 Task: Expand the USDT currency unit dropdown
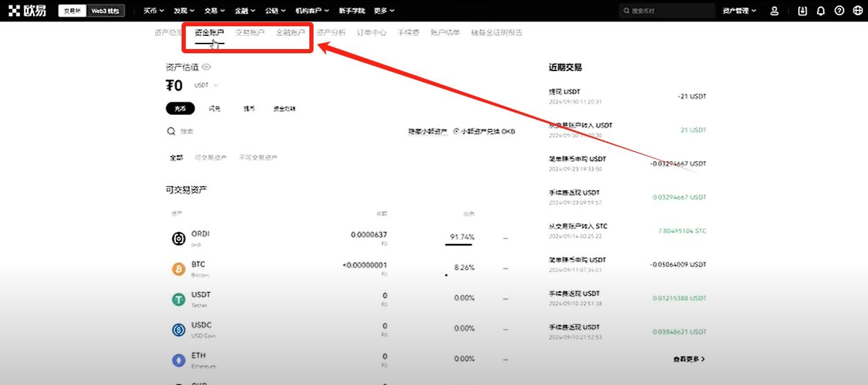[x=206, y=86]
